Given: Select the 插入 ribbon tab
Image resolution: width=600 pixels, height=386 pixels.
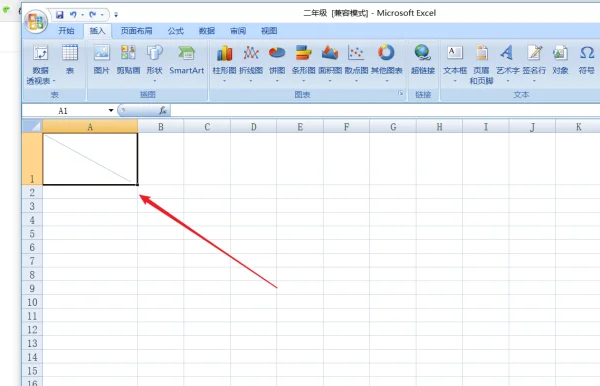Looking at the screenshot, I should (98, 31).
